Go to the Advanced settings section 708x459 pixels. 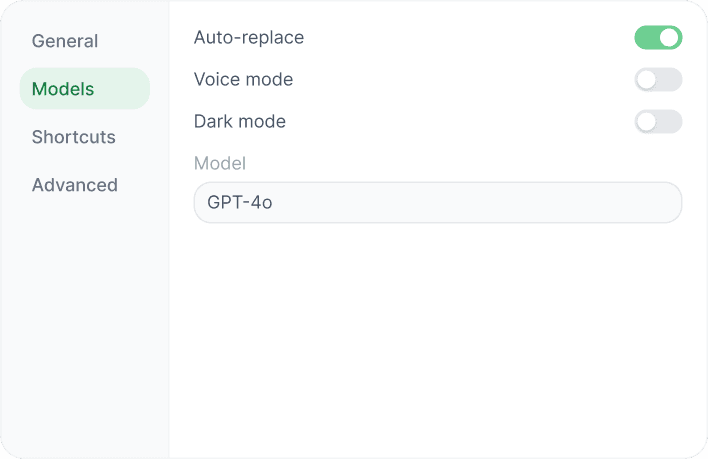[x=75, y=185]
